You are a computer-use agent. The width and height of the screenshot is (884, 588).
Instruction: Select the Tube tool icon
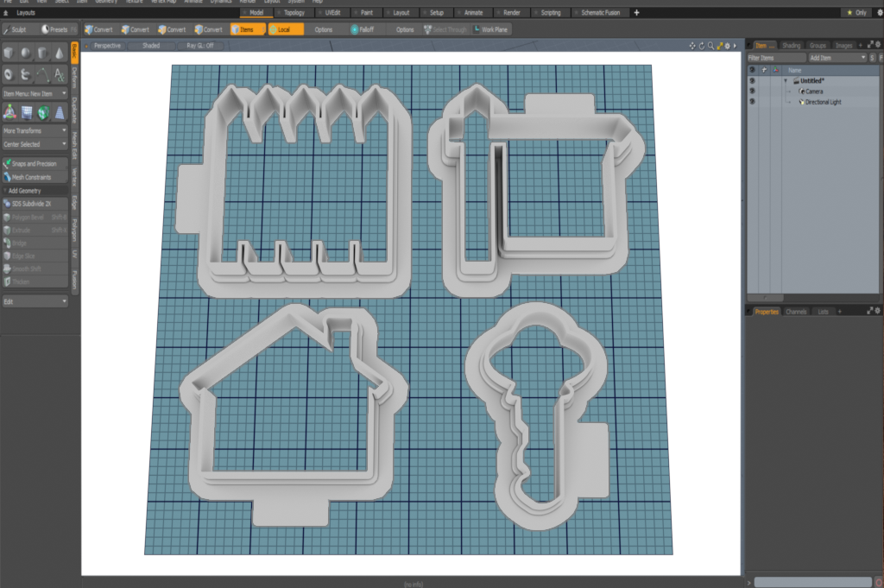coord(26,74)
